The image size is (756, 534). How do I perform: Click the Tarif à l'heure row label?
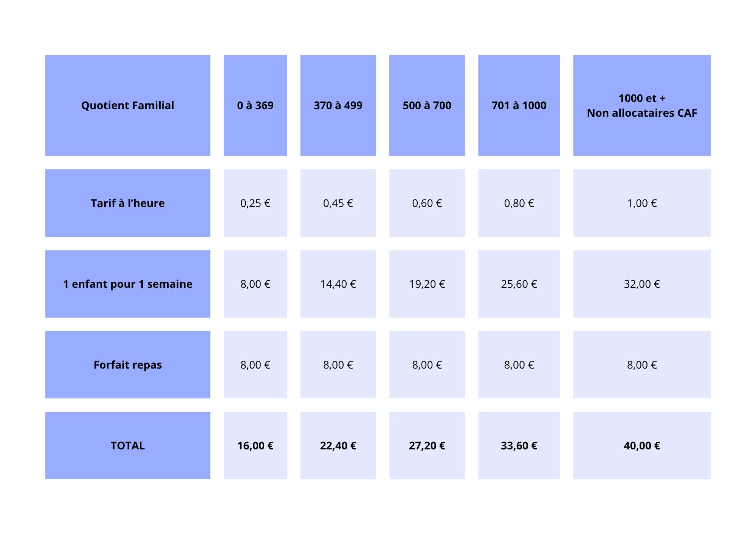coord(128,203)
